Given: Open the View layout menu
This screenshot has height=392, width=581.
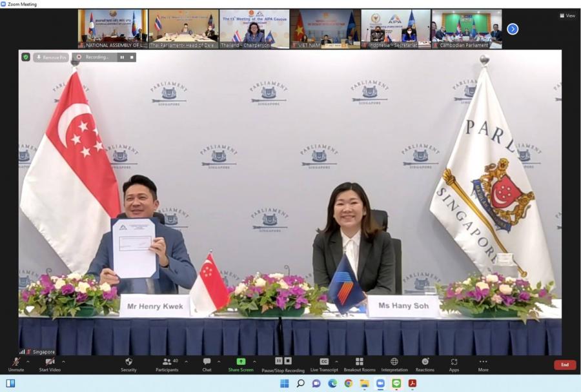Looking at the screenshot, I should pos(567,15).
